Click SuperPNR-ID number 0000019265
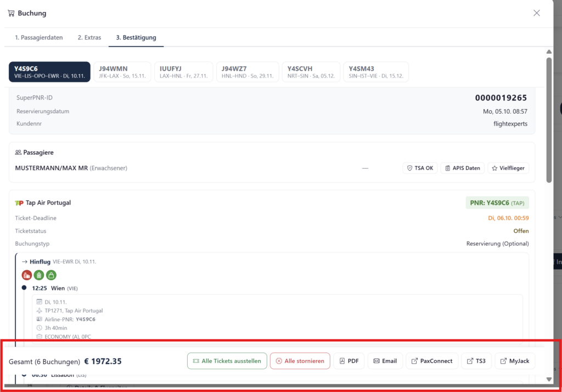The width and height of the screenshot is (562, 392). [x=501, y=98]
